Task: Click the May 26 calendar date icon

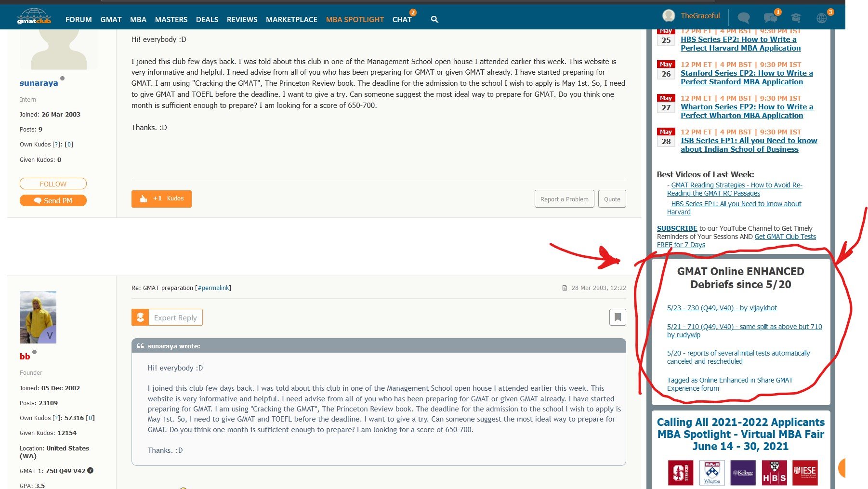Action: tap(666, 70)
